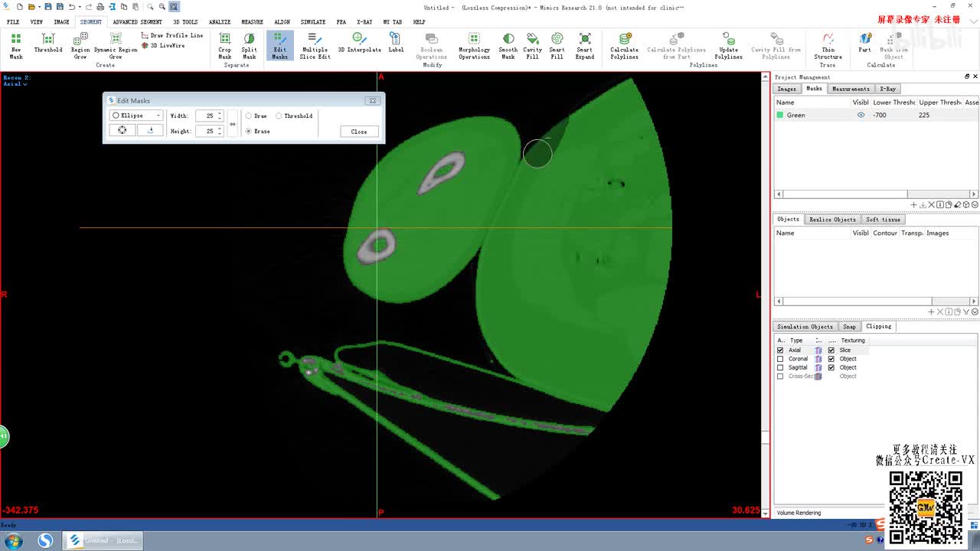Switch to the Reslice Objects tab
The height and width of the screenshot is (551, 980).
coord(833,220)
